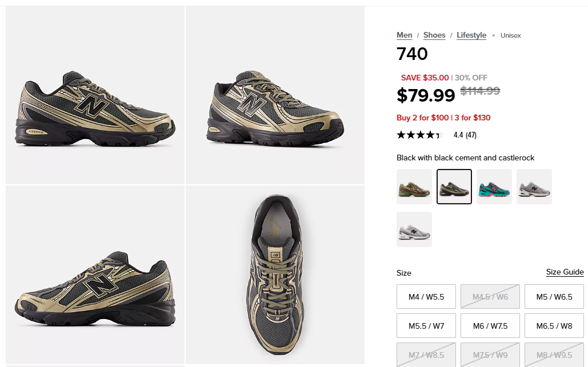Select the olive brown shoe color swatch

(x=414, y=187)
